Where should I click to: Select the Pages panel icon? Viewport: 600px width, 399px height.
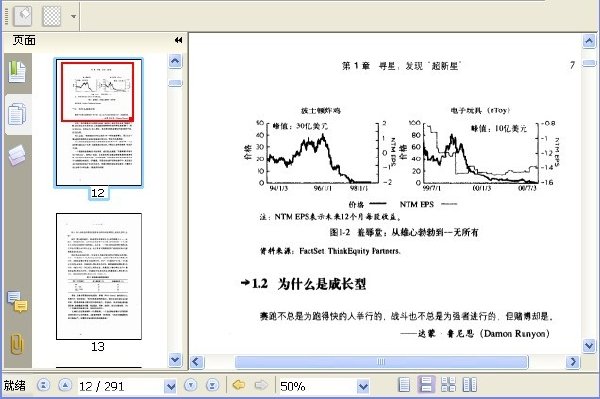tap(17, 114)
